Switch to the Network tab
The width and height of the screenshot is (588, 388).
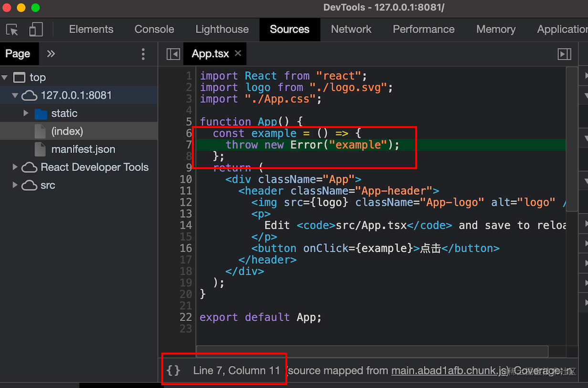[351, 29]
